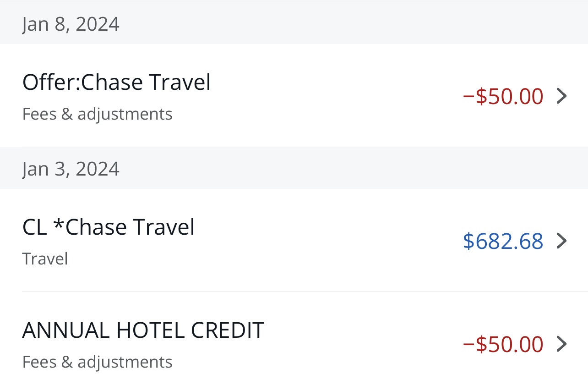Expand chevron next to $682.68 amount
Image resolution: width=588 pixels, height=391 pixels.
pos(561,241)
